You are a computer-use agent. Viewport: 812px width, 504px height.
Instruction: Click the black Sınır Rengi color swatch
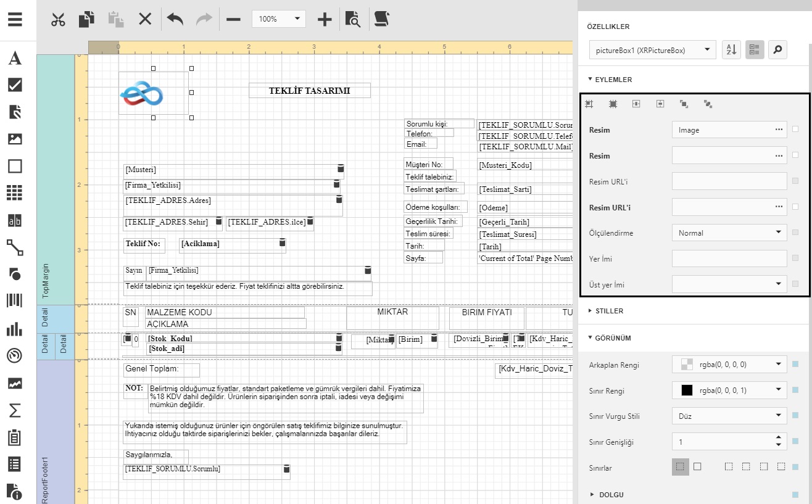click(x=686, y=390)
